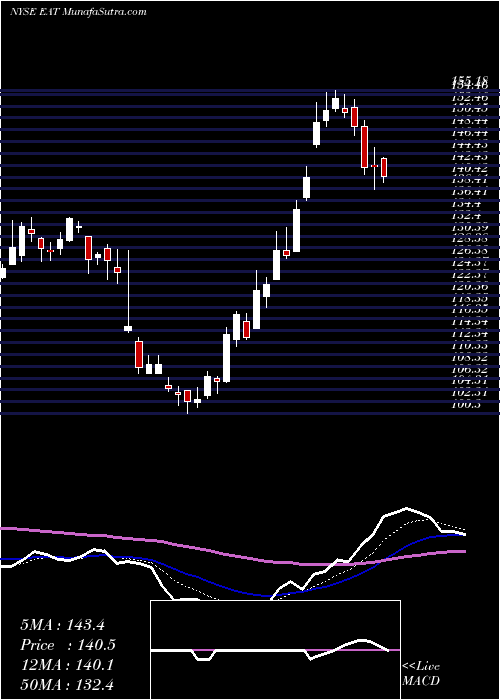This screenshot has width=500, height=700.
Task: Click the 122.37 price axis label
Action: point(469,274)
